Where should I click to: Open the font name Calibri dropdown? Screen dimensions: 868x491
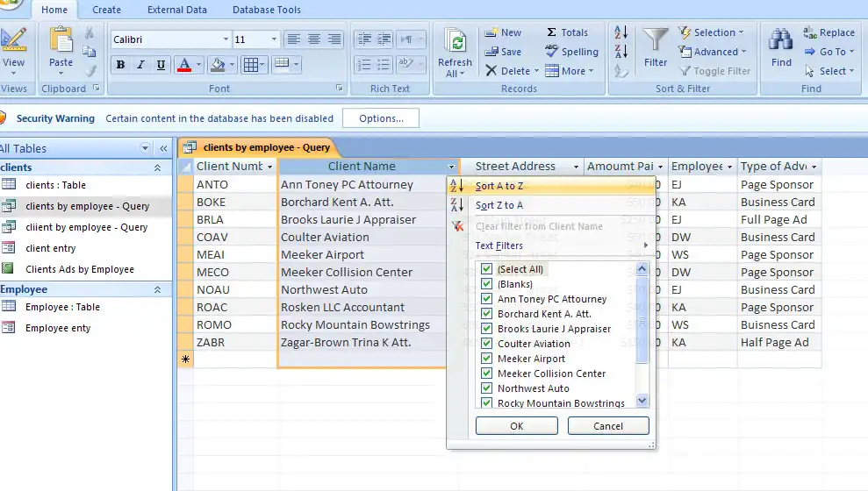(225, 39)
